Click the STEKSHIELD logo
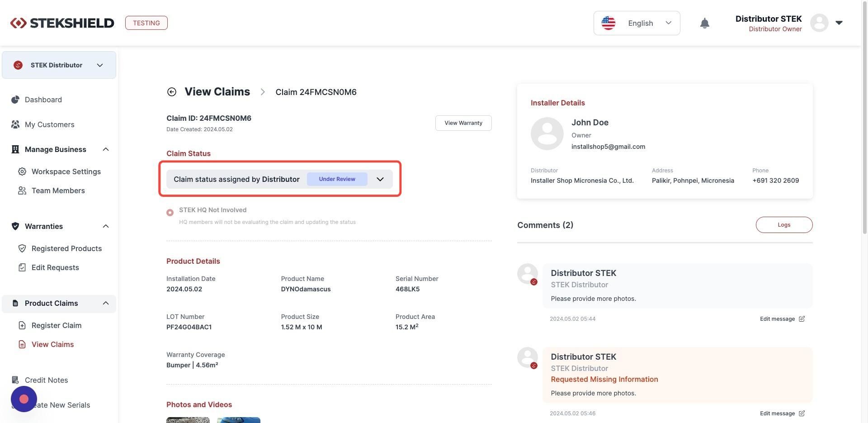The image size is (868, 423). (x=62, y=23)
